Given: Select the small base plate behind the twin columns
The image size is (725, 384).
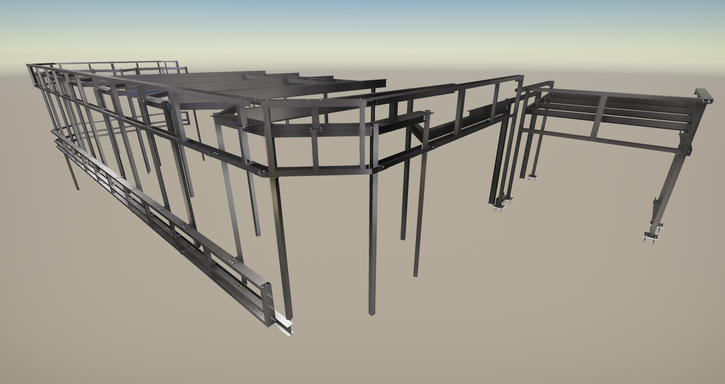Looking at the screenshot, I should pyautogui.click(x=532, y=177).
